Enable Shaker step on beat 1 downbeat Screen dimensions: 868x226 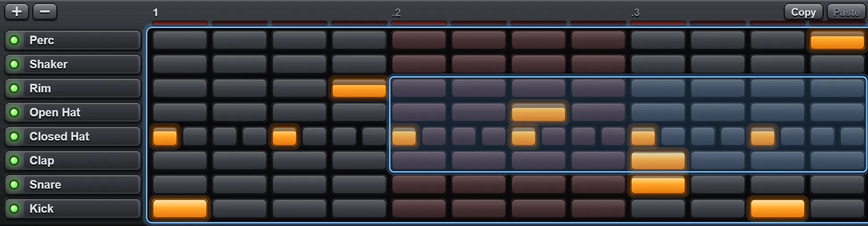(x=179, y=64)
